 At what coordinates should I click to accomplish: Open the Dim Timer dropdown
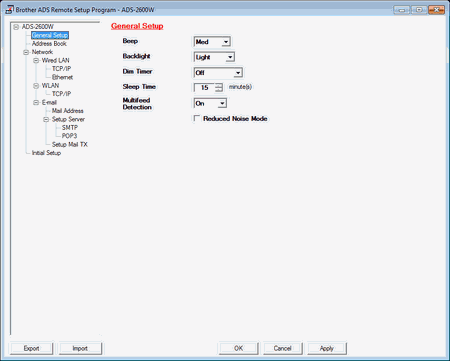218,73
